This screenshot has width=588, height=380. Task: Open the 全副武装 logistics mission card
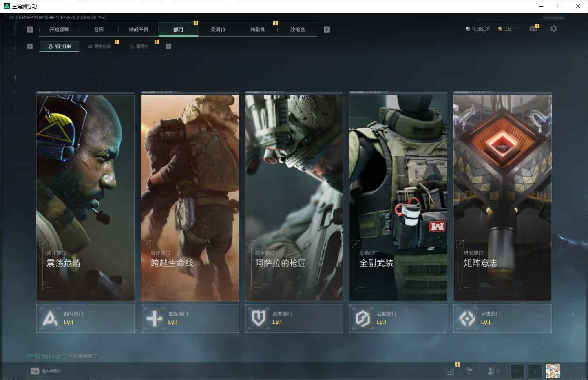(x=398, y=198)
